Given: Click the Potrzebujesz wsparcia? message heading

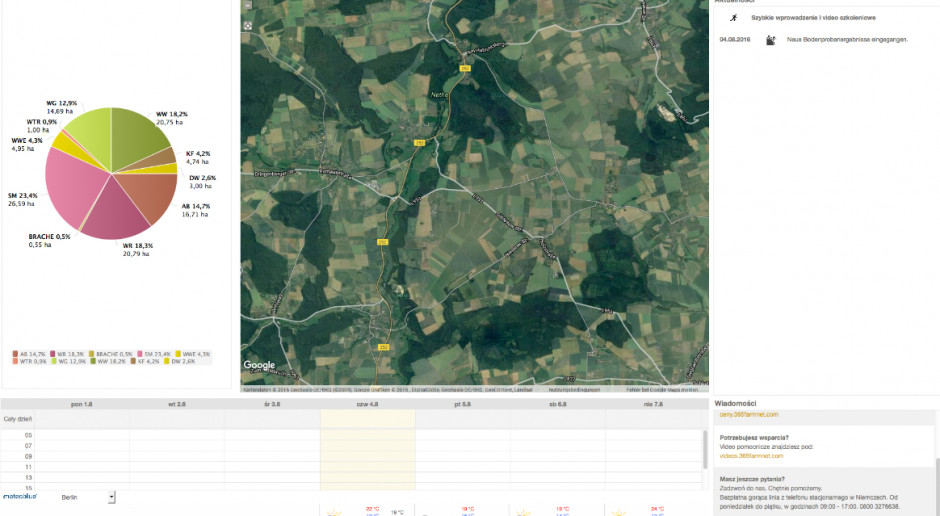Looking at the screenshot, I should tap(754, 437).
